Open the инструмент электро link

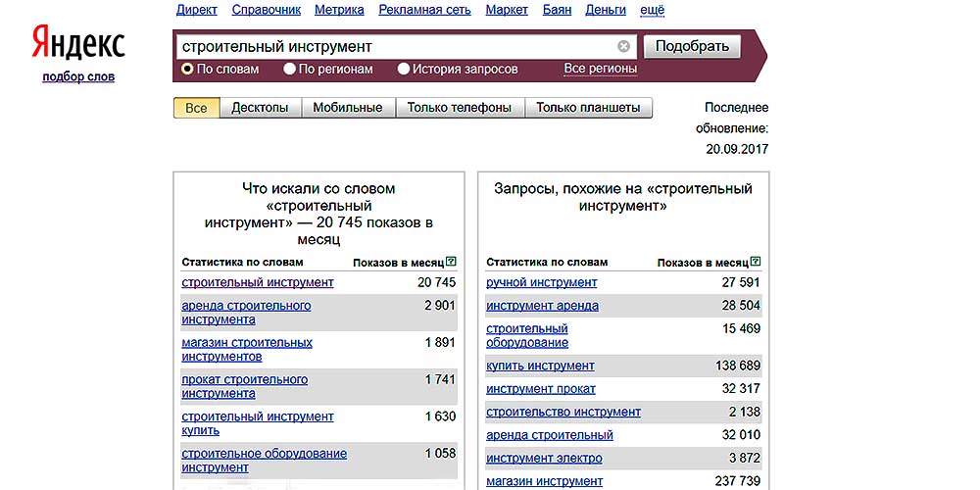tap(544, 458)
